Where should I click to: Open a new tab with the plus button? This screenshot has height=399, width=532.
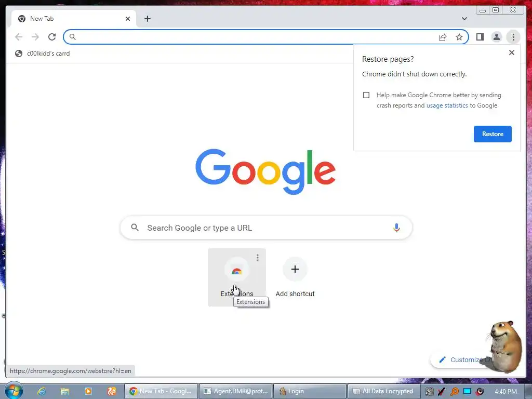click(147, 19)
